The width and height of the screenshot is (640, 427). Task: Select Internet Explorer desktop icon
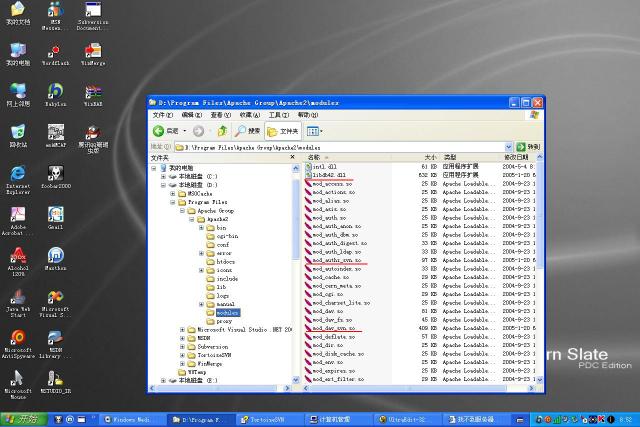(x=18, y=179)
